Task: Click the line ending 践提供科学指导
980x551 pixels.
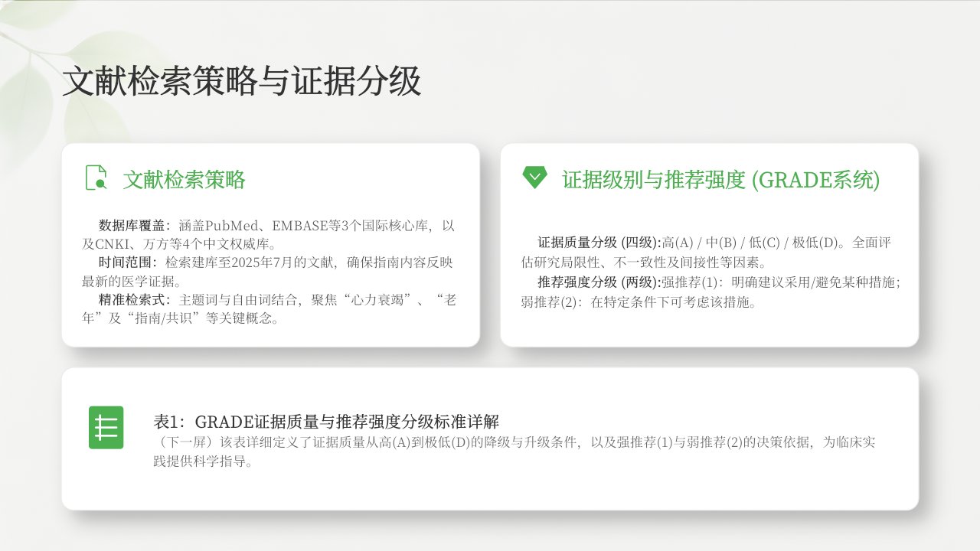Action: 203,462
